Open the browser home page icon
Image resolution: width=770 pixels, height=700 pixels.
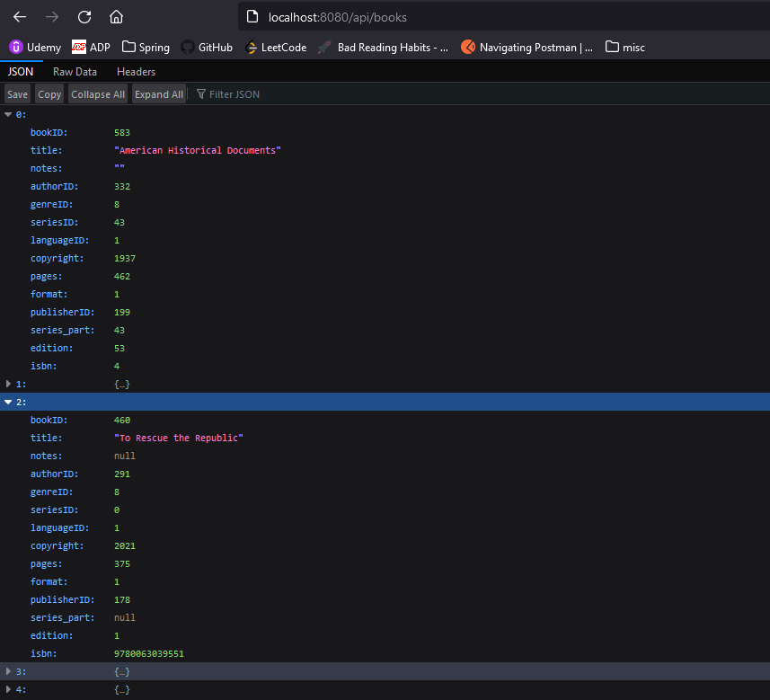point(116,17)
